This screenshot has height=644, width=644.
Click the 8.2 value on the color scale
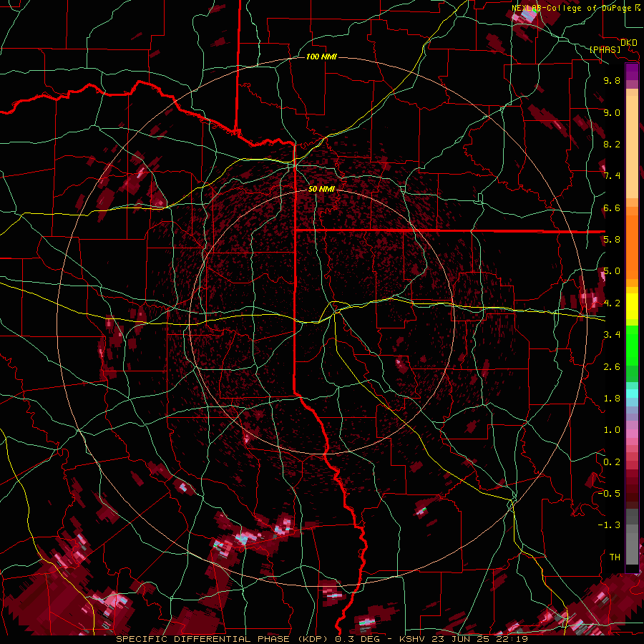click(612, 144)
